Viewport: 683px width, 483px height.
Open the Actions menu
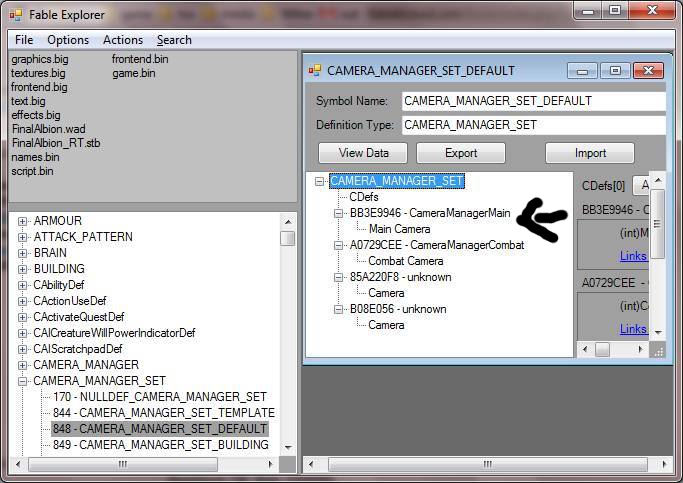point(122,40)
